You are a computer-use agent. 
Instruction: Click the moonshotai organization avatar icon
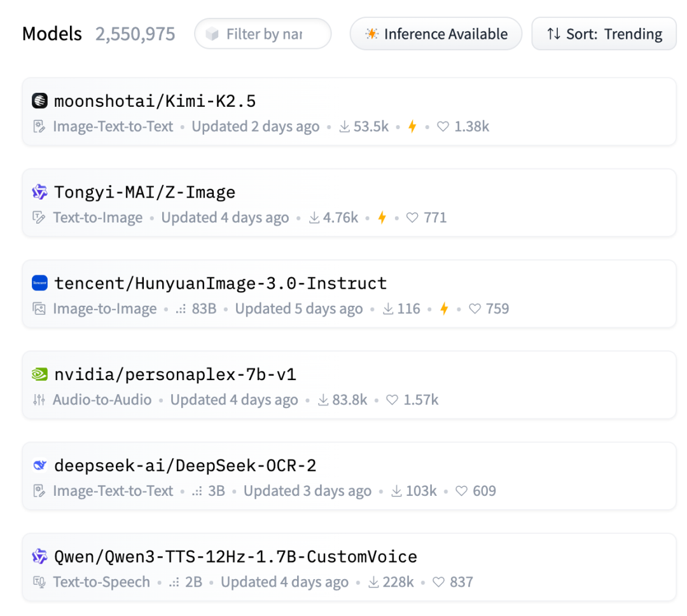click(39, 101)
